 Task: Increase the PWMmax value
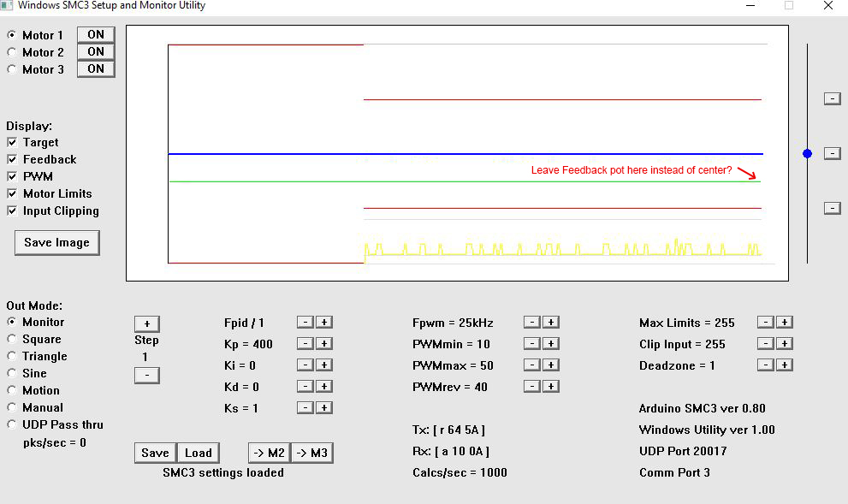click(550, 365)
